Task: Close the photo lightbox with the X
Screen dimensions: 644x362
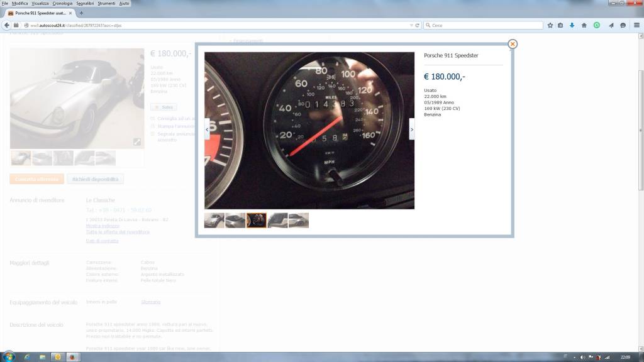Action: (512, 44)
